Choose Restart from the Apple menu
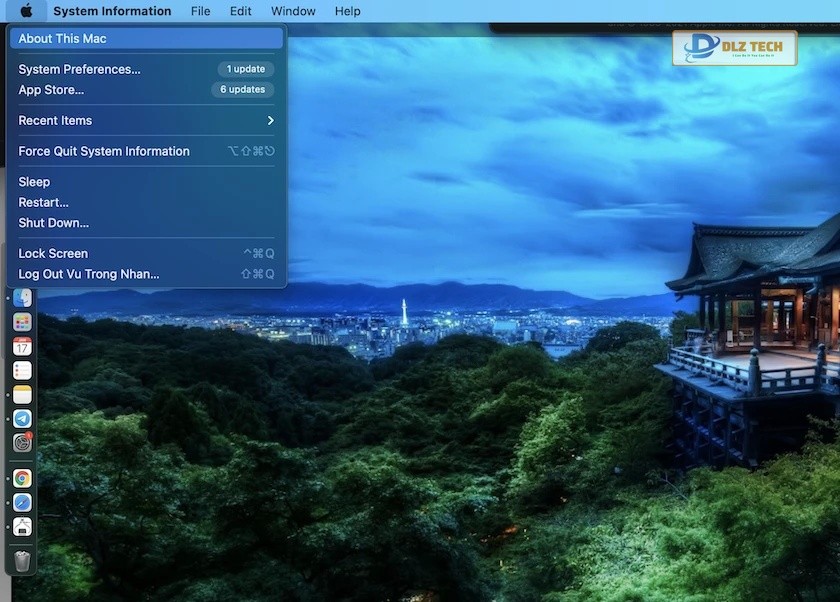The height and width of the screenshot is (602, 840). click(43, 202)
